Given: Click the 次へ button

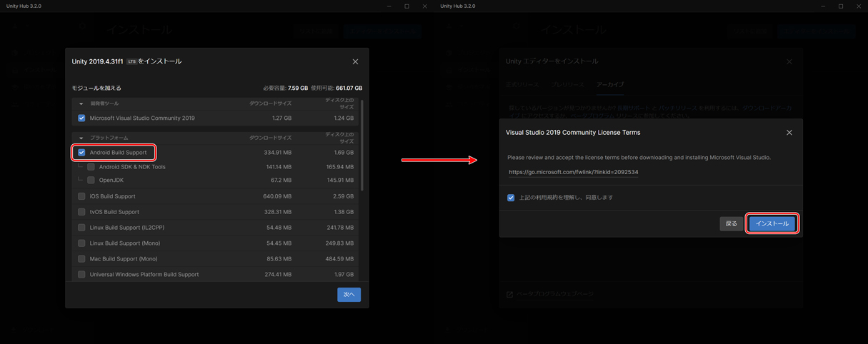Looking at the screenshot, I should pyautogui.click(x=349, y=295).
